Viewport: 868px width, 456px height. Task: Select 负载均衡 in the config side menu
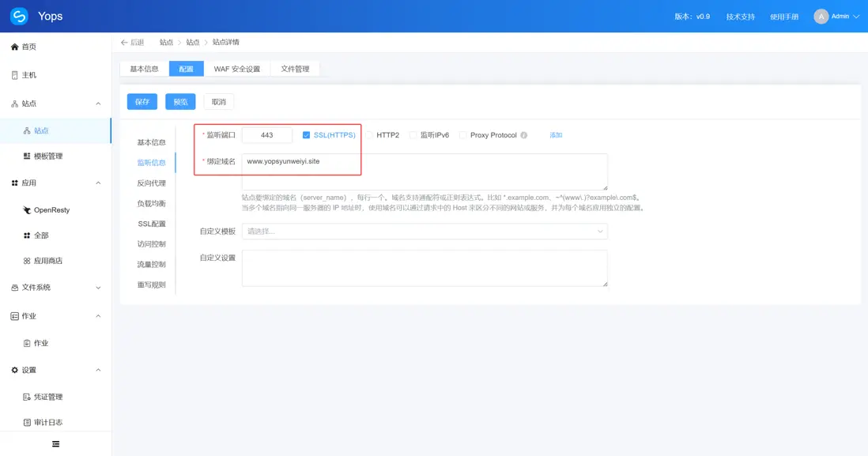pos(151,204)
